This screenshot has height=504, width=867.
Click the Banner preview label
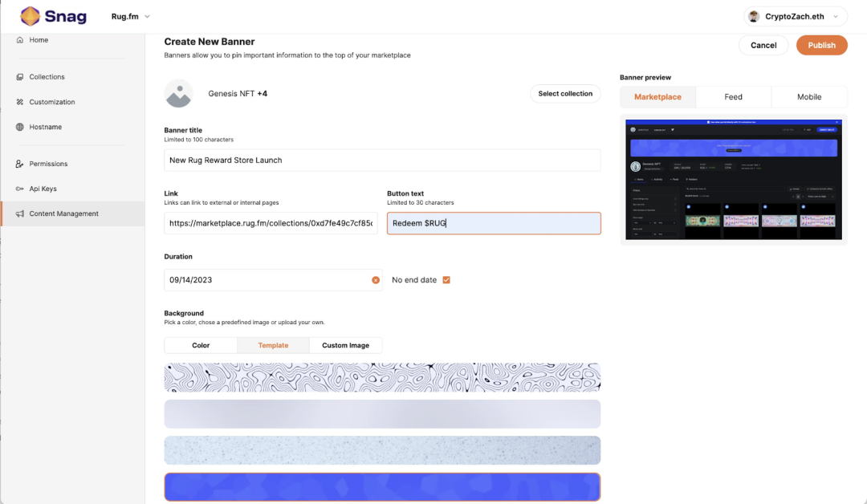tap(645, 77)
